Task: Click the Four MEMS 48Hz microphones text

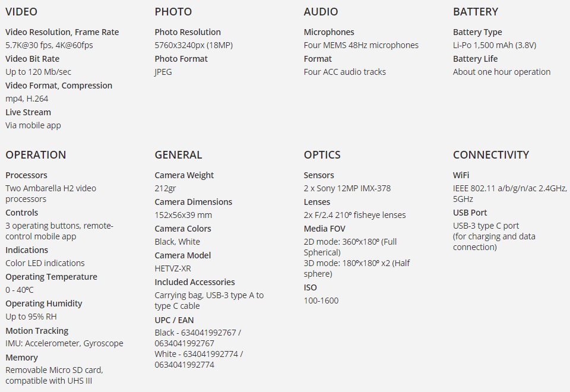Action: click(361, 45)
